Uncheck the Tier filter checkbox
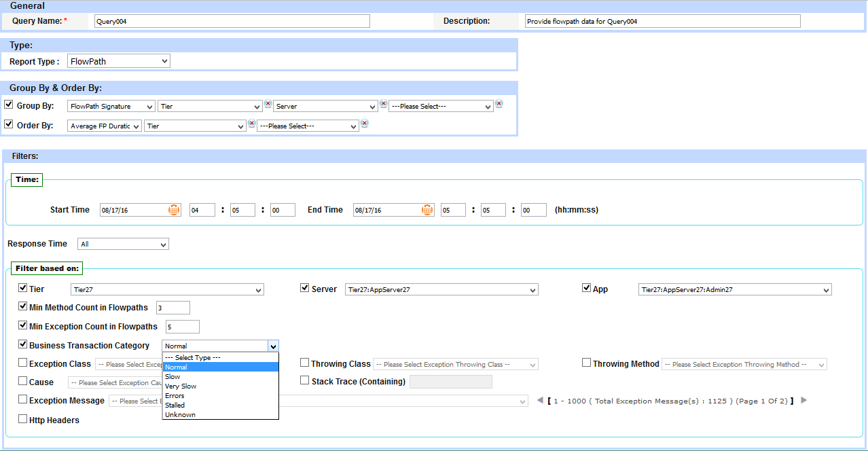The width and height of the screenshot is (868, 451). [23, 288]
